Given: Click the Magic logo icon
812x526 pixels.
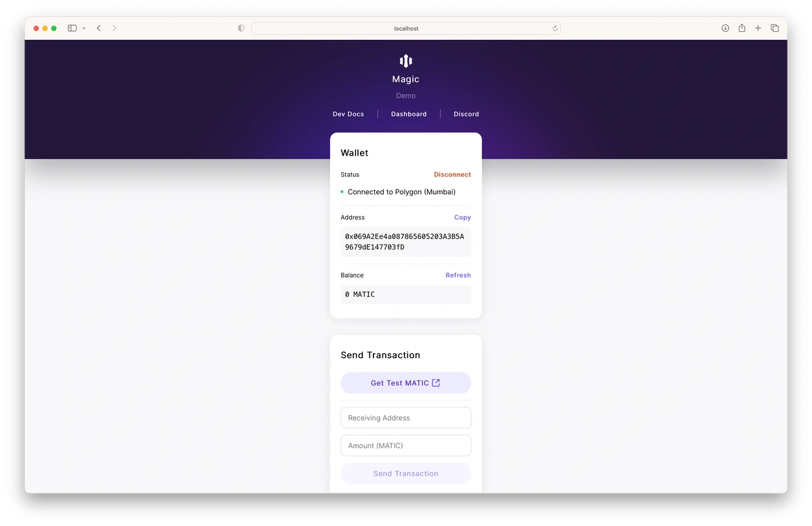Looking at the screenshot, I should 406,61.
